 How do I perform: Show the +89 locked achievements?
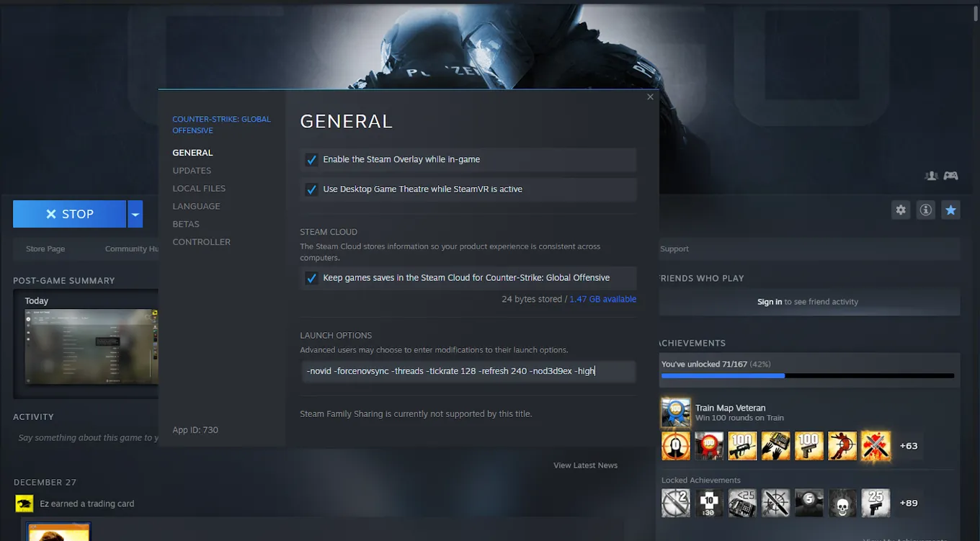(x=909, y=503)
